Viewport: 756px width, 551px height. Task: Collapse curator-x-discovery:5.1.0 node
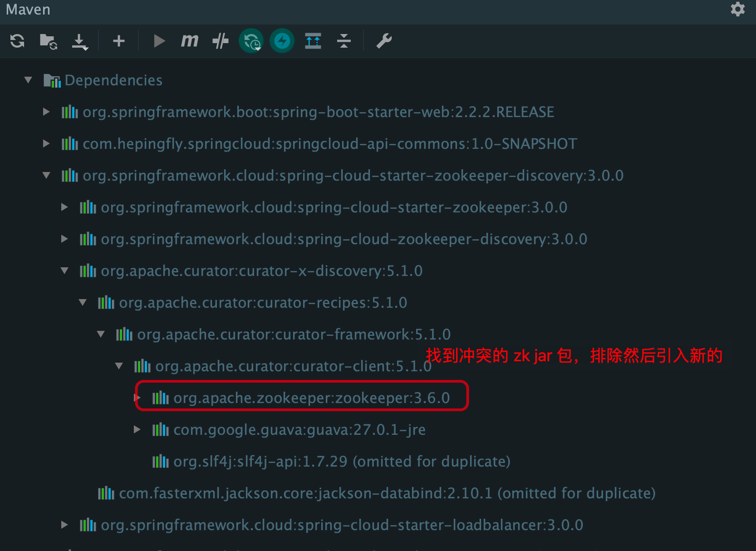[64, 271]
